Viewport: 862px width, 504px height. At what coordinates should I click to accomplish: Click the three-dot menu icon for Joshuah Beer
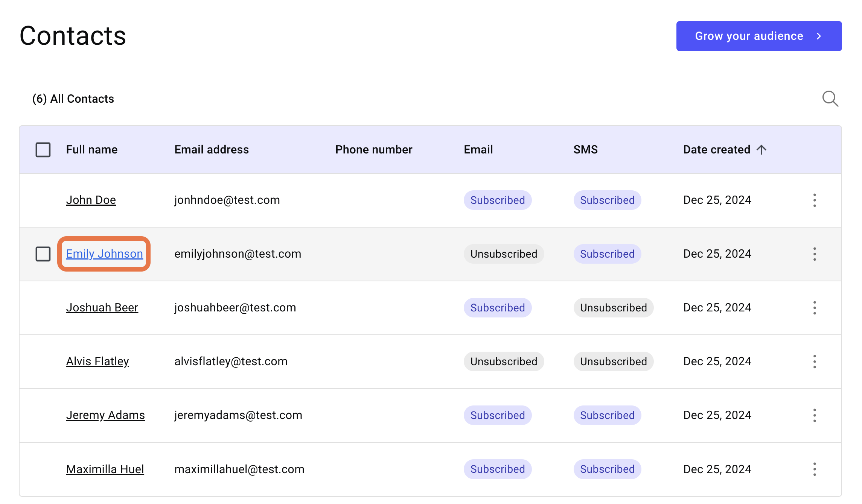(814, 308)
